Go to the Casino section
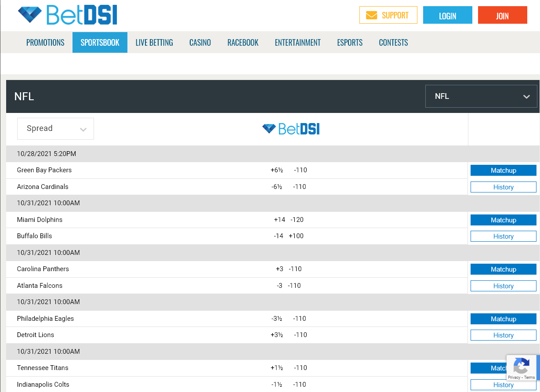Screen dimensions: 540x392 coord(200,43)
